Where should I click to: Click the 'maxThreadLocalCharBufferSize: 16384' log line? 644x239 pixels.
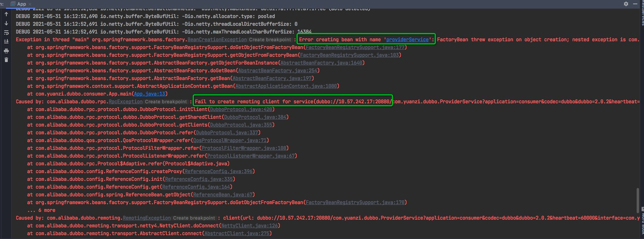click(x=164, y=32)
